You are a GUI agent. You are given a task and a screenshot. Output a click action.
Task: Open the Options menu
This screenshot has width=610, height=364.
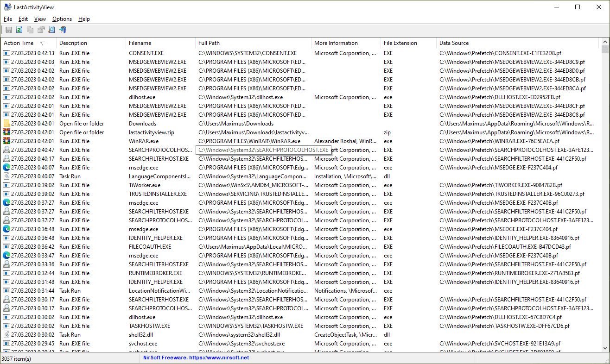coord(62,19)
